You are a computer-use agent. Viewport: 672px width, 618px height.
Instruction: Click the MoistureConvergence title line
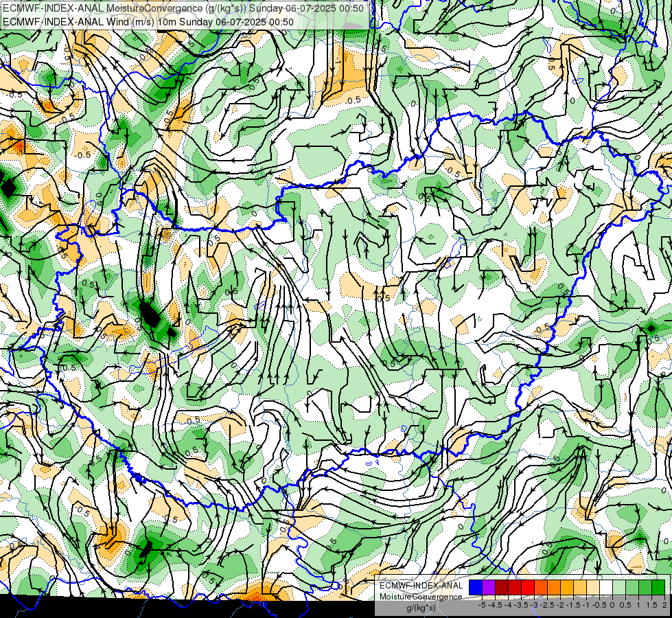click(183, 8)
